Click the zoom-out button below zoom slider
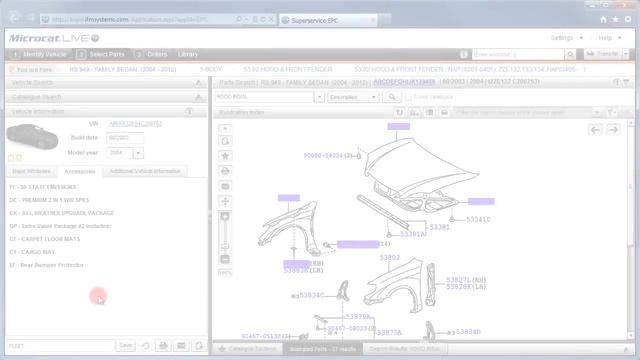Screen dimensions: 640x360 [x=225, y=259]
